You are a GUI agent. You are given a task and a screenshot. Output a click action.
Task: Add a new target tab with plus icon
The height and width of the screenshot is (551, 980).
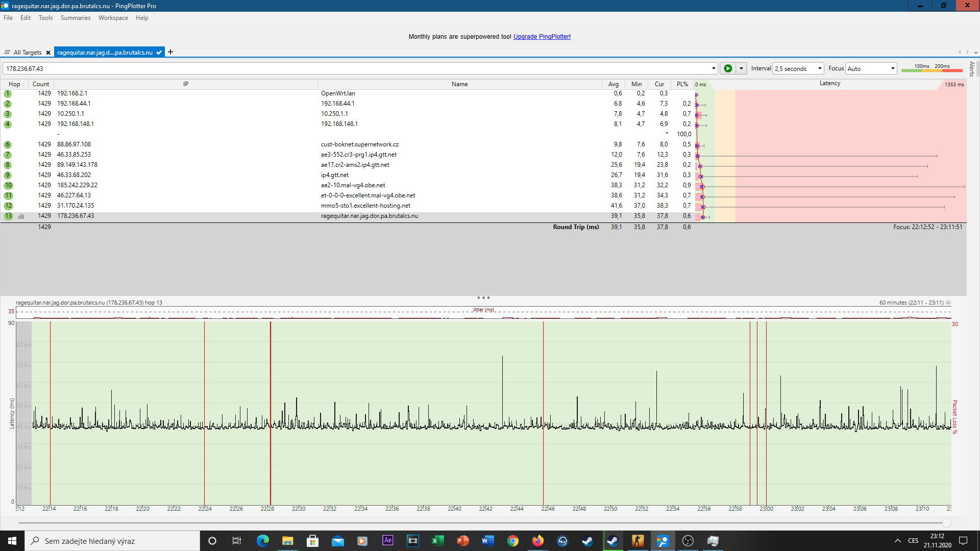(x=170, y=52)
